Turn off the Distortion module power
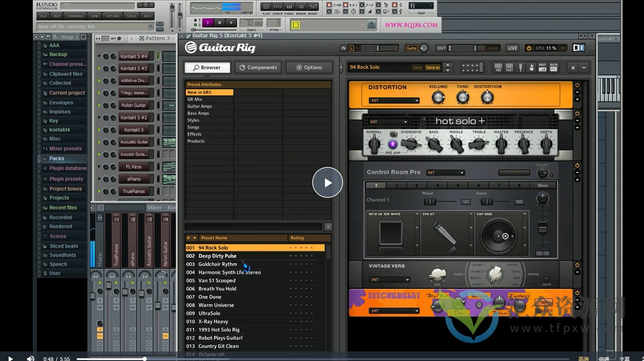This screenshot has width=644, height=361. click(577, 85)
